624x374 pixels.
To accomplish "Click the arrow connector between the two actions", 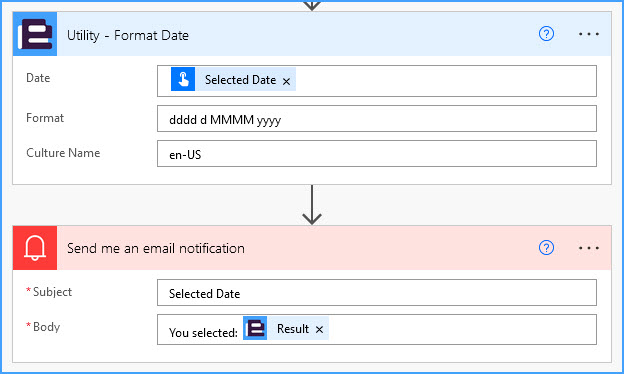I will pos(312,205).
